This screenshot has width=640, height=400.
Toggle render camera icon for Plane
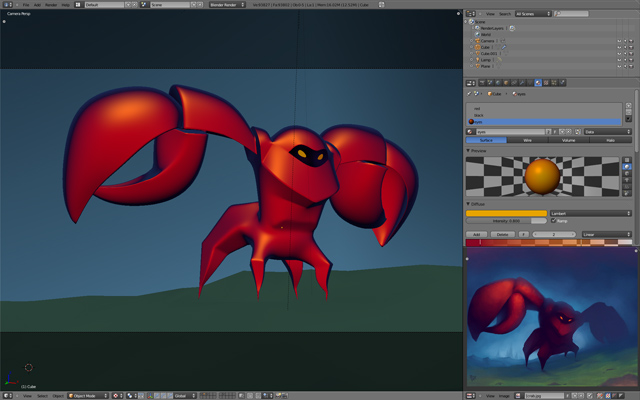click(x=631, y=67)
